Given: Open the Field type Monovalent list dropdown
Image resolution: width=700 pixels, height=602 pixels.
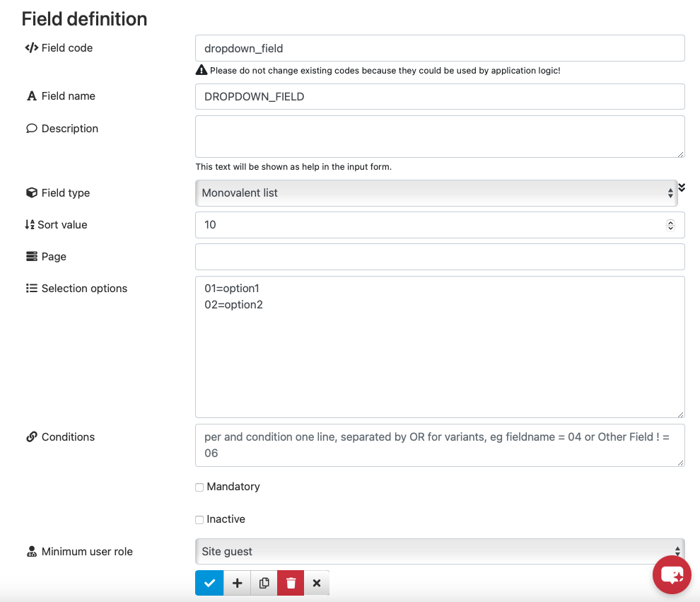Looking at the screenshot, I should (436, 193).
